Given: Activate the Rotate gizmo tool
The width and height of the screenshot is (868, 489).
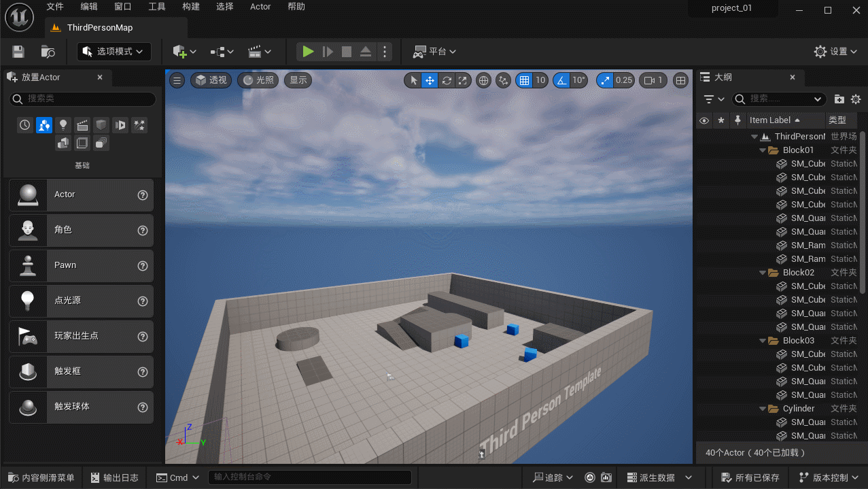Looking at the screenshot, I should 447,80.
